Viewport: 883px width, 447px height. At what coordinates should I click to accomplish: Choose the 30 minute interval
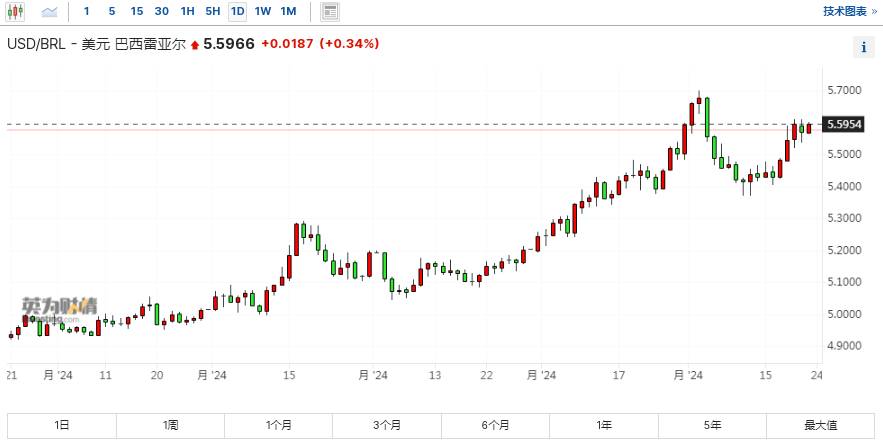pyautogui.click(x=161, y=12)
